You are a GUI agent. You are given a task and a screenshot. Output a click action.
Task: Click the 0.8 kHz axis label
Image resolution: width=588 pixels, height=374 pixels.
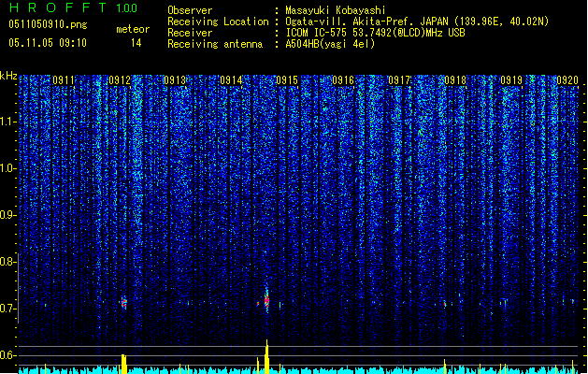pos(7,262)
